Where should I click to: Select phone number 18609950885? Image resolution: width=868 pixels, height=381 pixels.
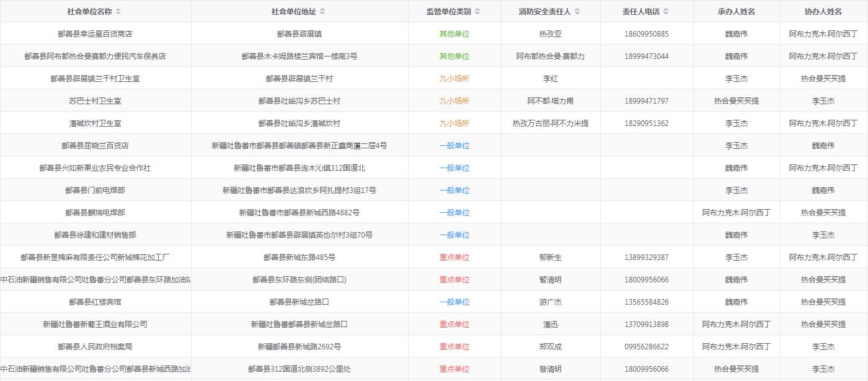click(x=646, y=34)
